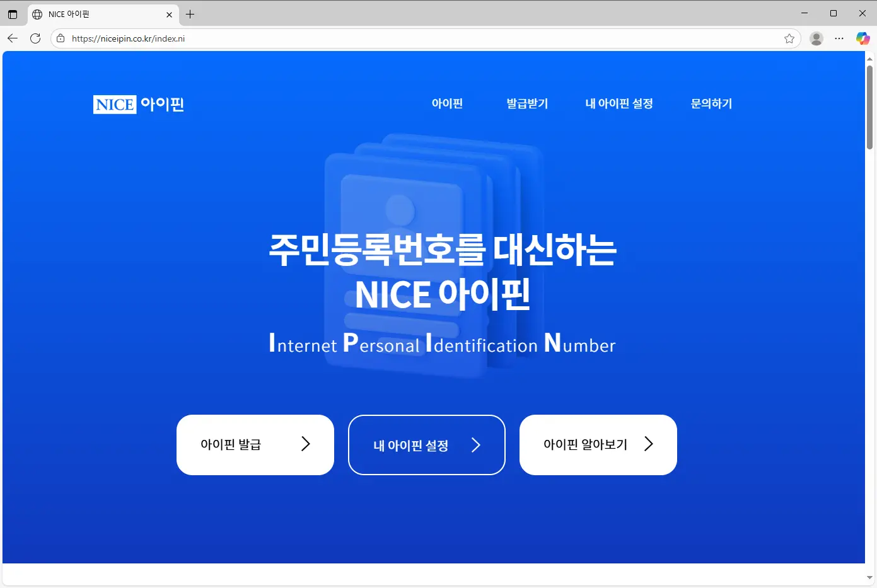Open the 내 아이핀 설정 top menu
This screenshot has height=588, width=877.
point(619,103)
